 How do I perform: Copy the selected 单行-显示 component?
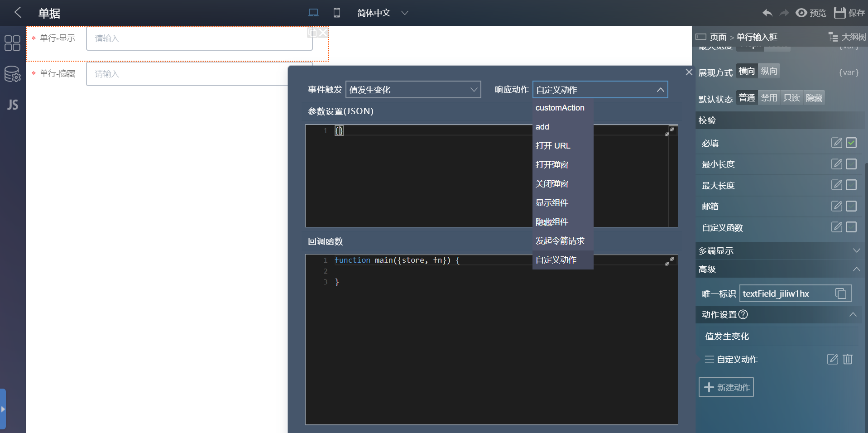click(x=312, y=33)
